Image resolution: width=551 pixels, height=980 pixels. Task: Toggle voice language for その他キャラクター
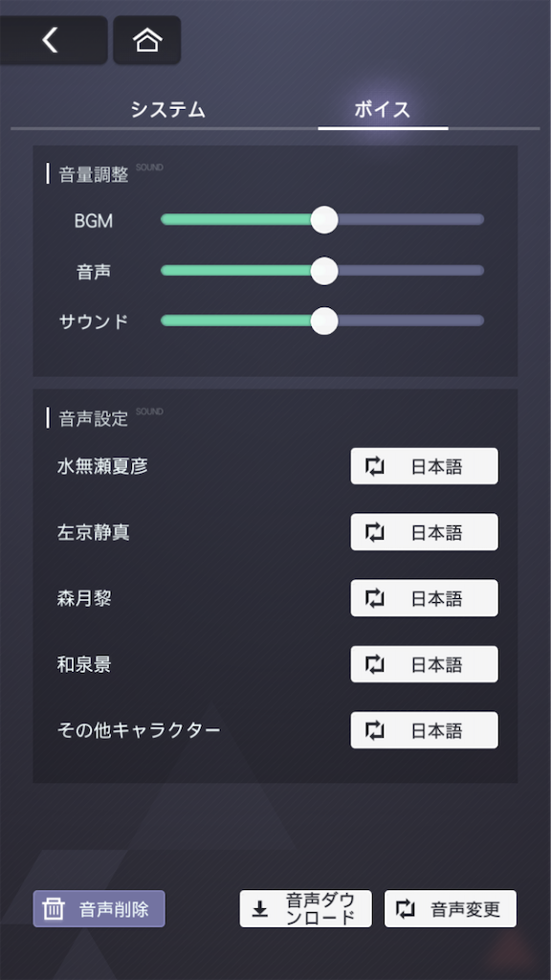pos(424,730)
